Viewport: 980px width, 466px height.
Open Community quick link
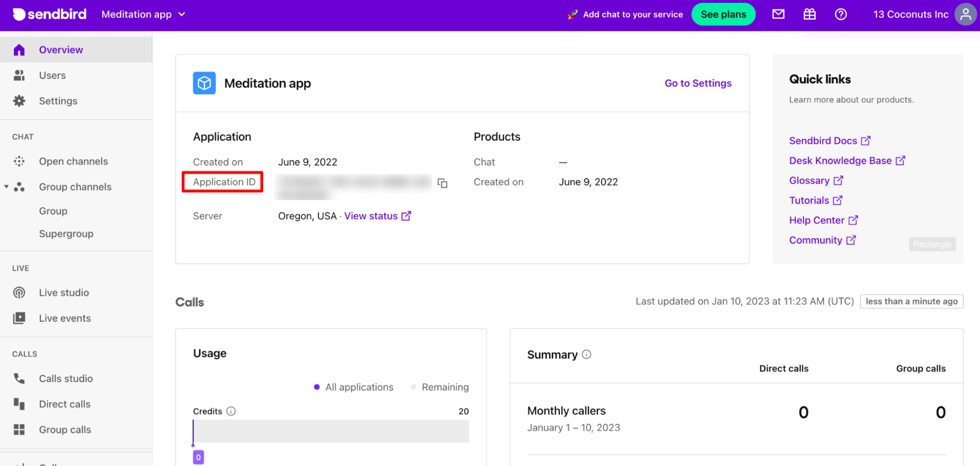(x=822, y=240)
